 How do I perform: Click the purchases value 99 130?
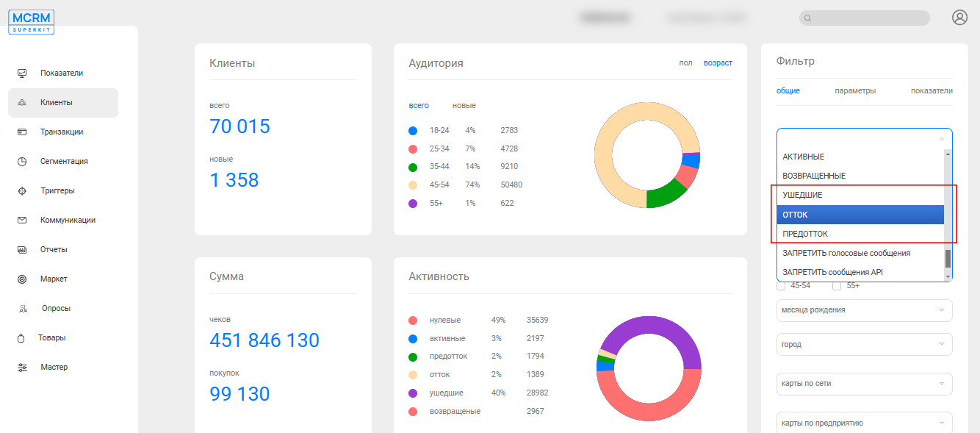[x=239, y=394]
